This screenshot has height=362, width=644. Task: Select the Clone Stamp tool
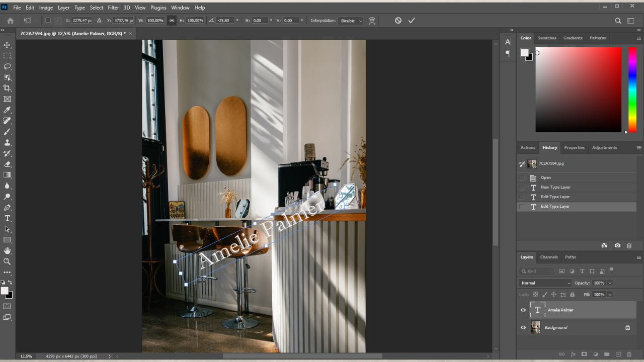(x=8, y=142)
